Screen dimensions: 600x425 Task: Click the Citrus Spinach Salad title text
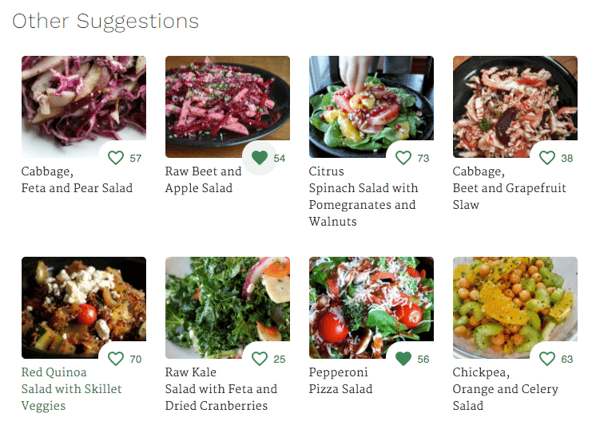(x=362, y=196)
